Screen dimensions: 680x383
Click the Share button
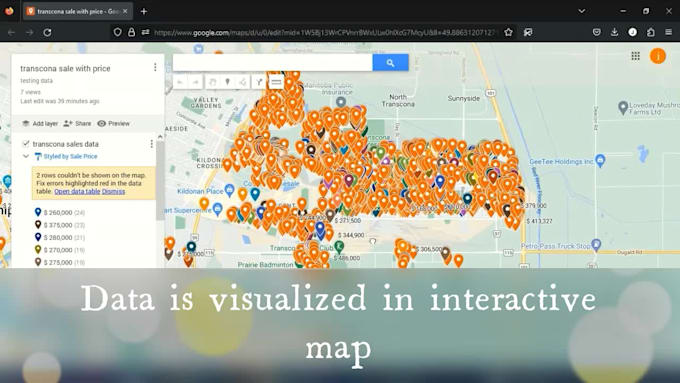point(77,124)
